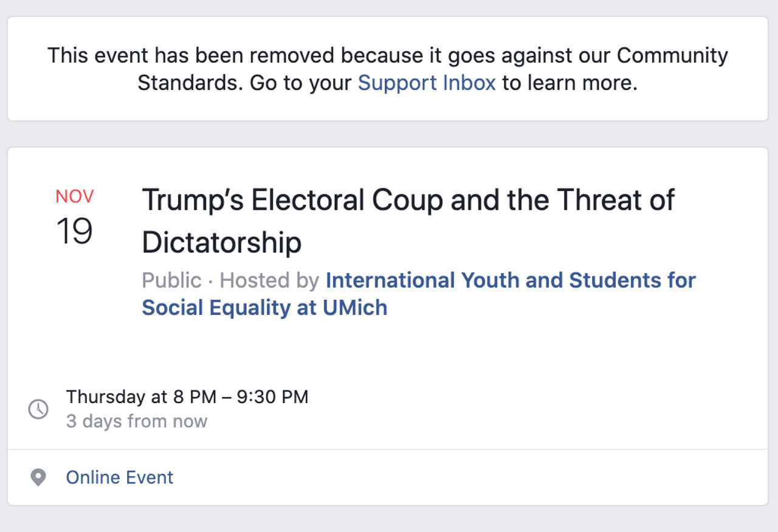Image resolution: width=778 pixels, height=532 pixels.
Task: Click the word "Dictatorship" in the title
Action: (222, 243)
